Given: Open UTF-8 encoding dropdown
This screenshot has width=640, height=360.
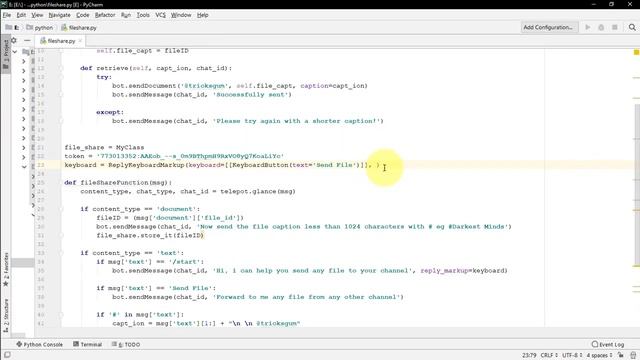Looking at the screenshot, I should coord(572,355).
